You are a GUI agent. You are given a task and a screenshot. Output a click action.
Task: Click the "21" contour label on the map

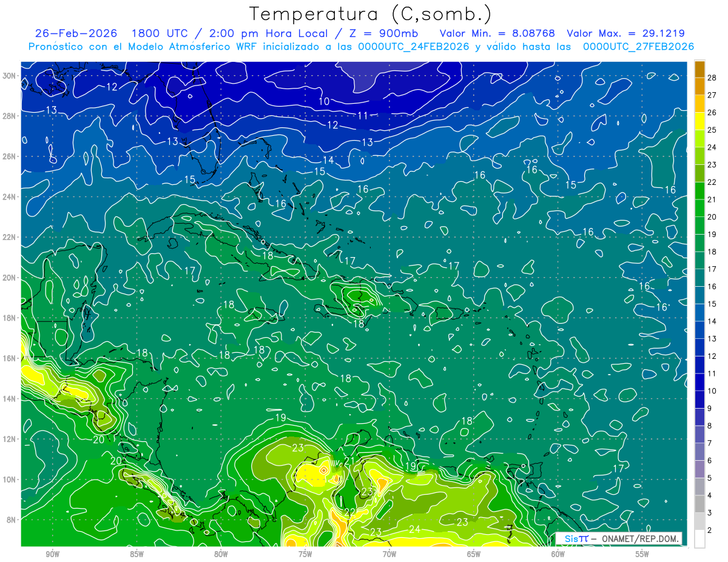pyautogui.click(x=349, y=461)
